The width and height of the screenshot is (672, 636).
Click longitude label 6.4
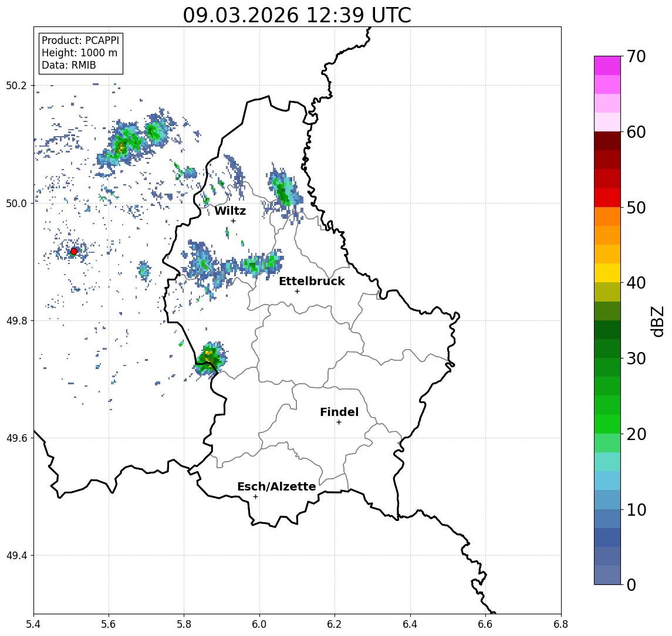click(410, 624)
